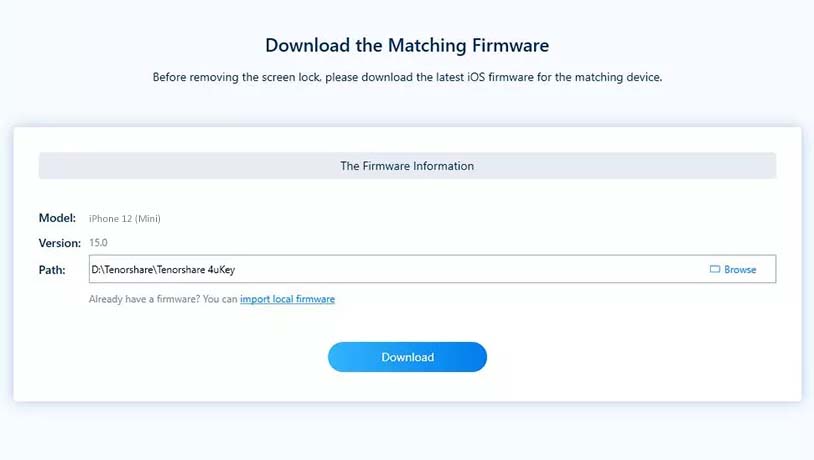Screen dimensions: 814x460
Task: Click the Version label
Action: click(59, 243)
